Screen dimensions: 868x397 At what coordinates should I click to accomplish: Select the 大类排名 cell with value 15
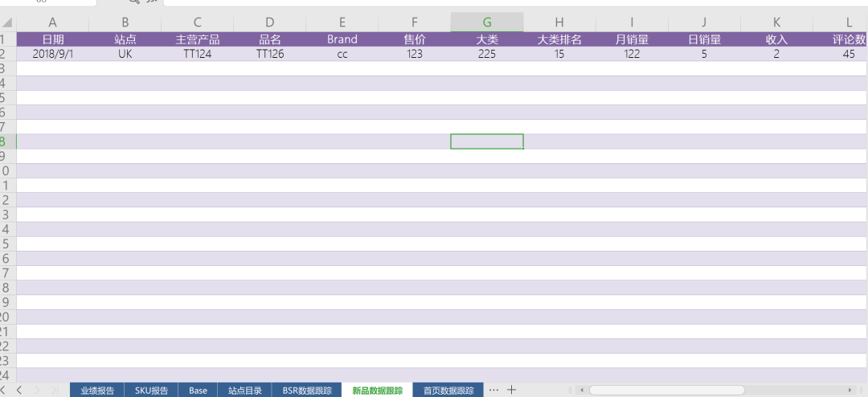559,54
